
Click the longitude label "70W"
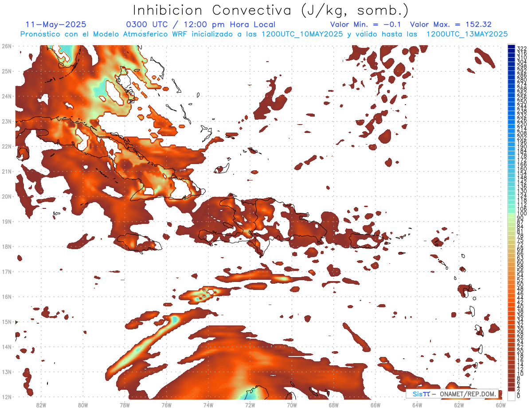(292, 405)
